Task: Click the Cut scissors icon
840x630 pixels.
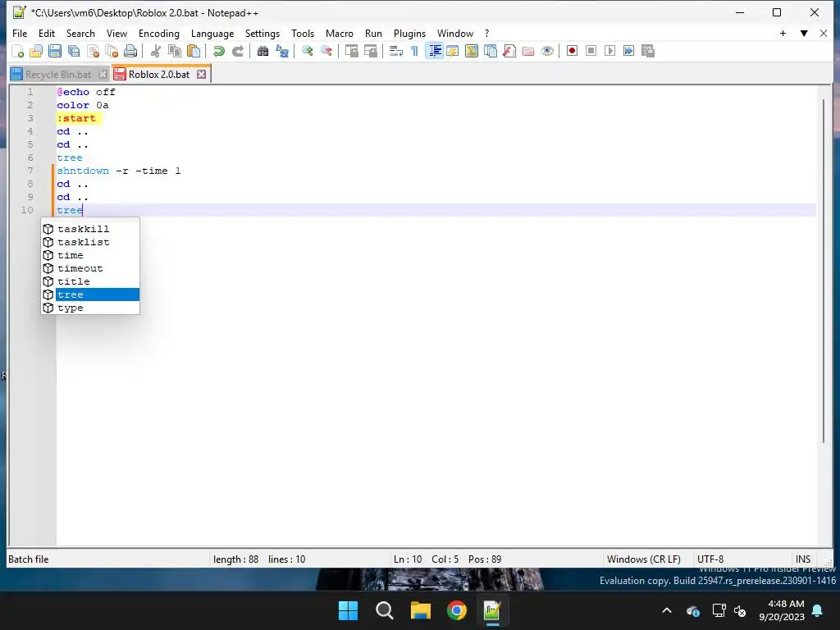Action: 155,51
